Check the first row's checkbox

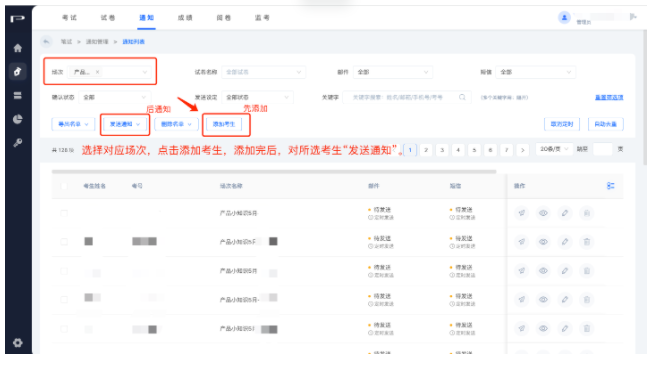(x=64, y=213)
